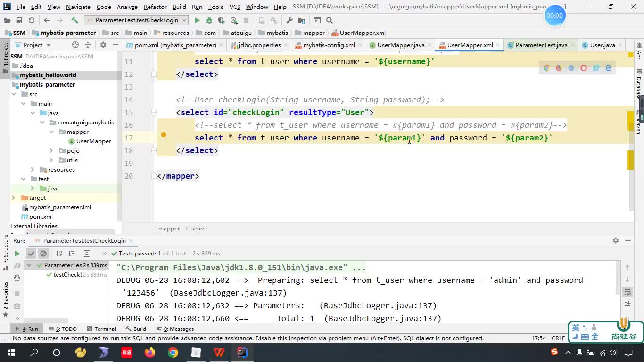Build project with the green hammer icon
644x362 pixels.
(74, 20)
